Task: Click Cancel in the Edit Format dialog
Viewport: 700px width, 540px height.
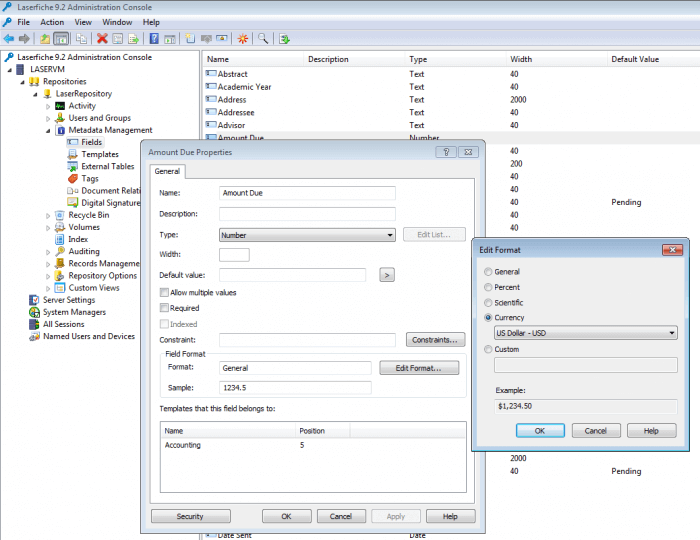Action: pyautogui.click(x=596, y=431)
